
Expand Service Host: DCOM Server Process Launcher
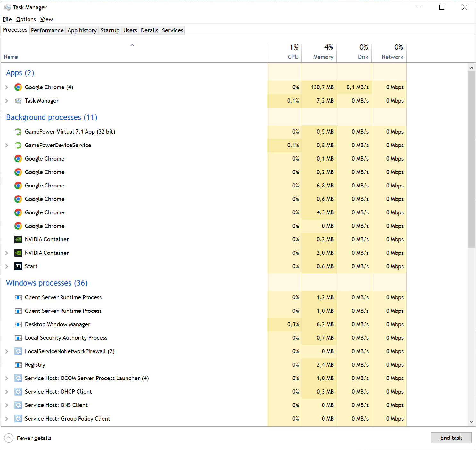[x=7, y=378]
